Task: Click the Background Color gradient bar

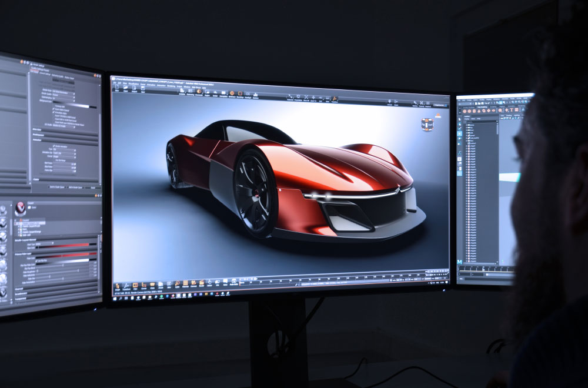Action: click(71, 104)
